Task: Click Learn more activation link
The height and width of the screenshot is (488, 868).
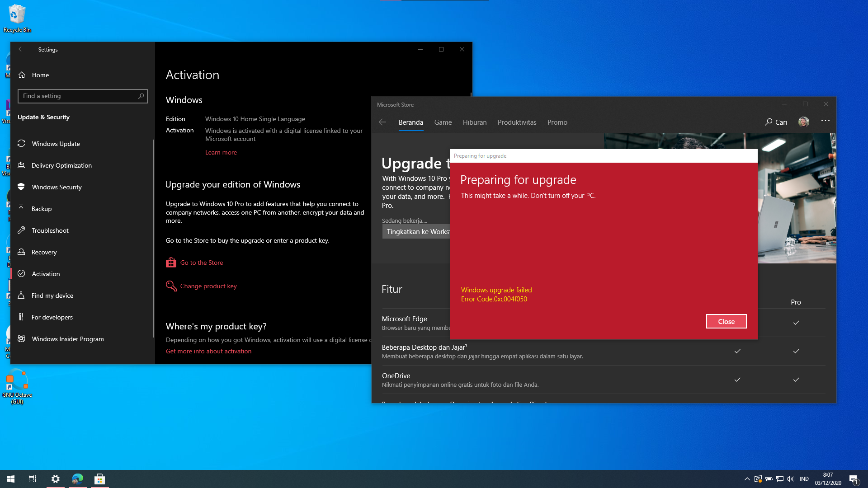Action: [x=221, y=152]
